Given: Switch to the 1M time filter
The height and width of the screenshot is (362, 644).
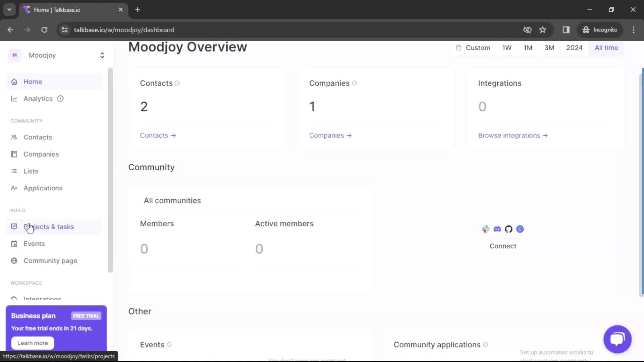Looking at the screenshot, I should tap(528, 48).
